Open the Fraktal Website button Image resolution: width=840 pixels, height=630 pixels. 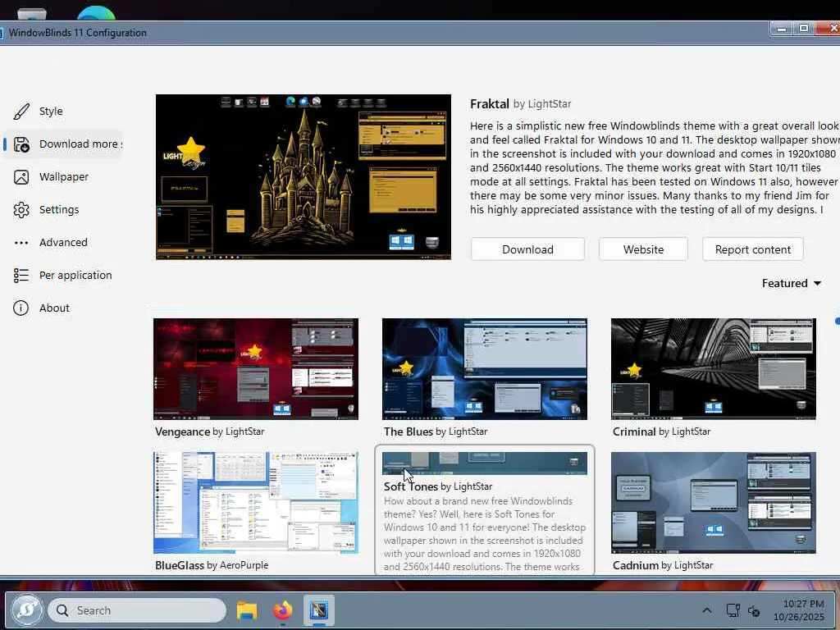tap(643, 249)
